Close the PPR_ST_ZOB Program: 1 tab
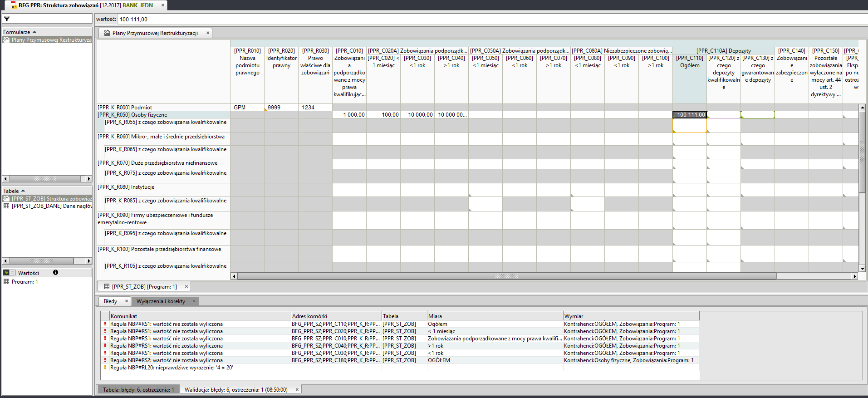 click(186, 287)
